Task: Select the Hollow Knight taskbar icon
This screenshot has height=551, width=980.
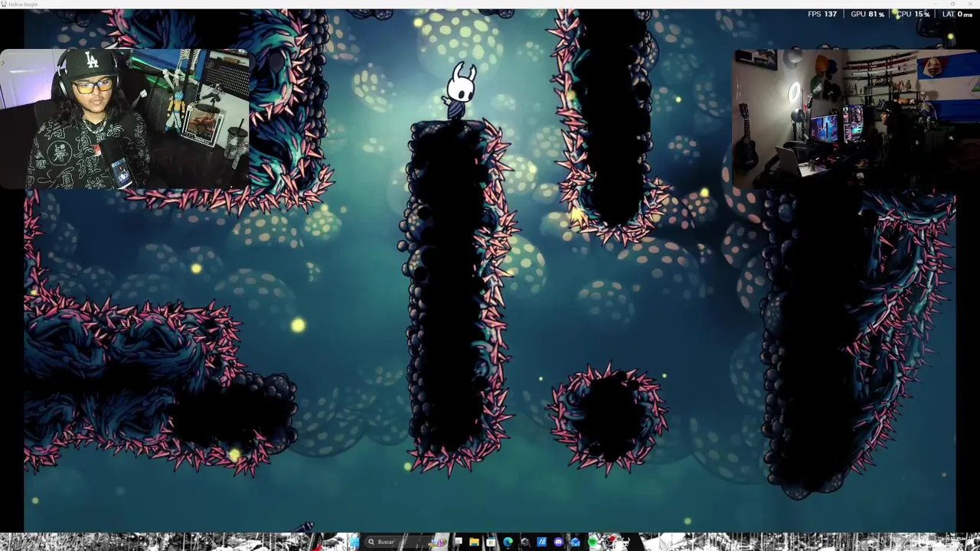Action: point(626,542)
